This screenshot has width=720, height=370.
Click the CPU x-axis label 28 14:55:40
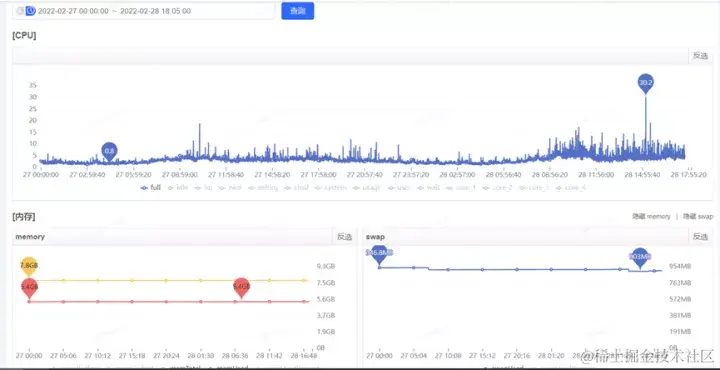click(642, 175)
